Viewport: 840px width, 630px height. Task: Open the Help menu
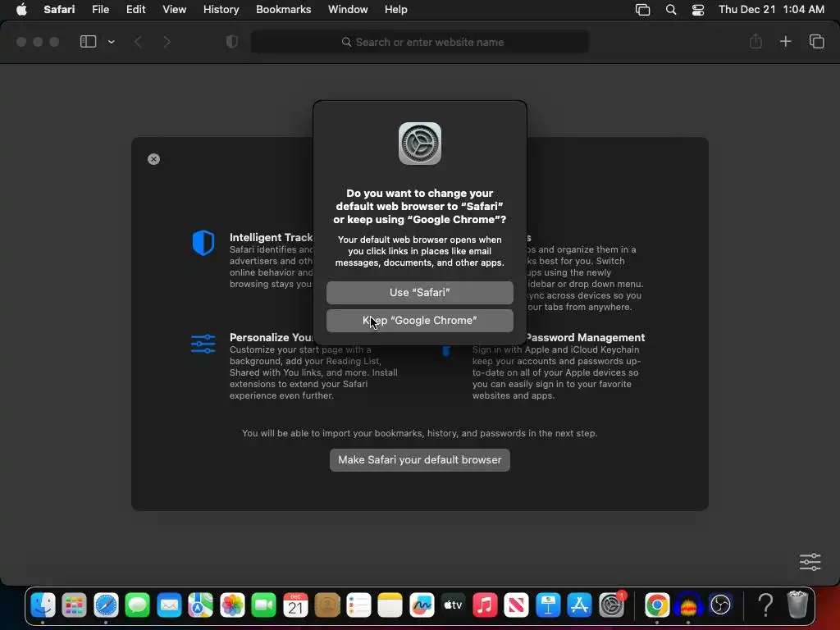[x=396, y=10]
